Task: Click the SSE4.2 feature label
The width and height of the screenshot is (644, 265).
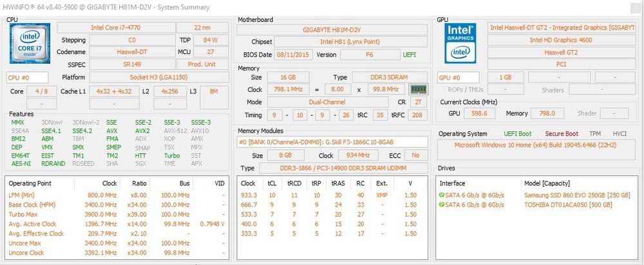Action: pyautogui.click(x=82, y=131)
